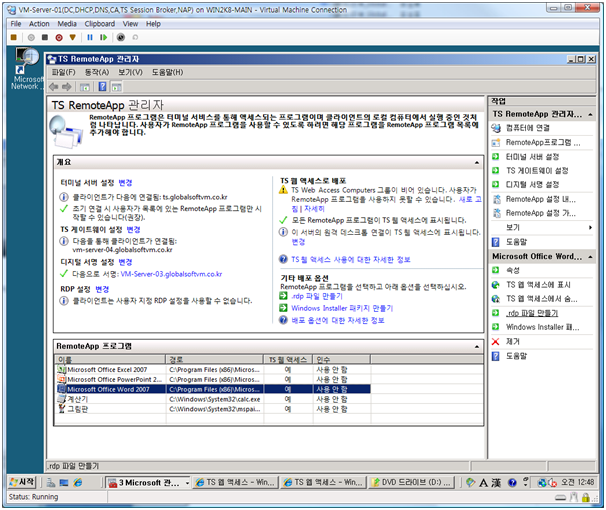Click 변경 next to TS 게이트웨이 설정
606x510 pixels.
(x=133, y=230)
